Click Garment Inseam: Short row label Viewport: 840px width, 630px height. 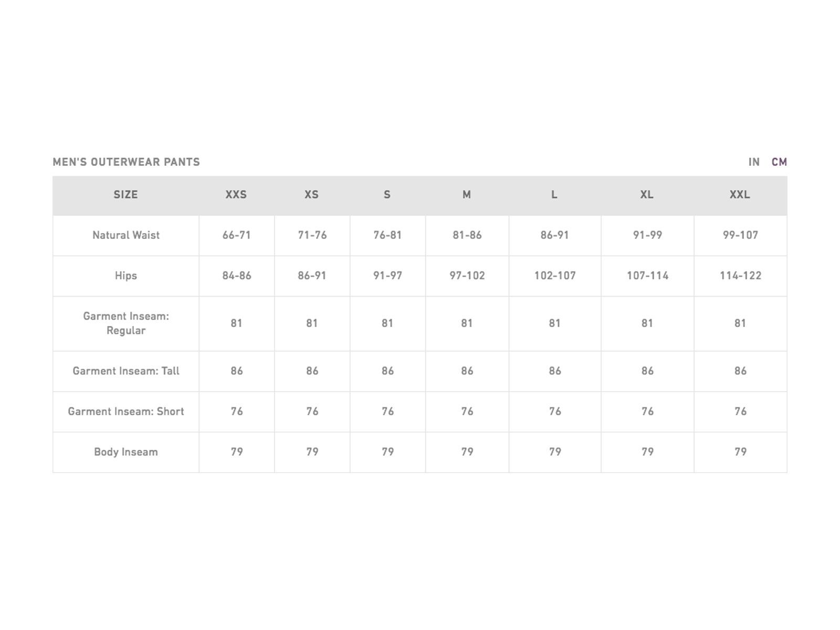point(126,412)
